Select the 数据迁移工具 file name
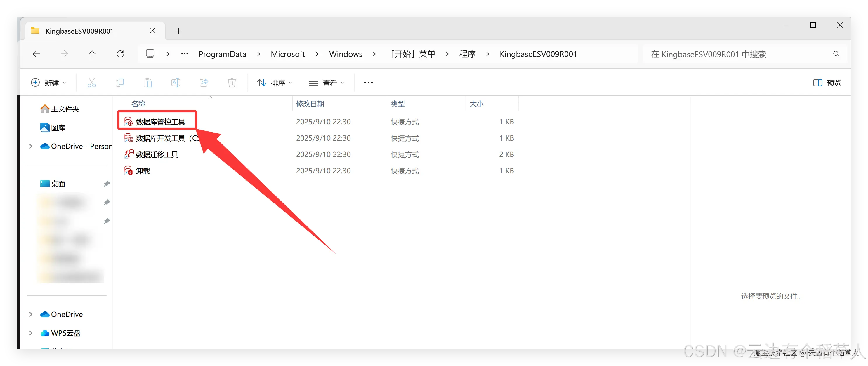This screenshot has height=366, width=868. (157, 155)
